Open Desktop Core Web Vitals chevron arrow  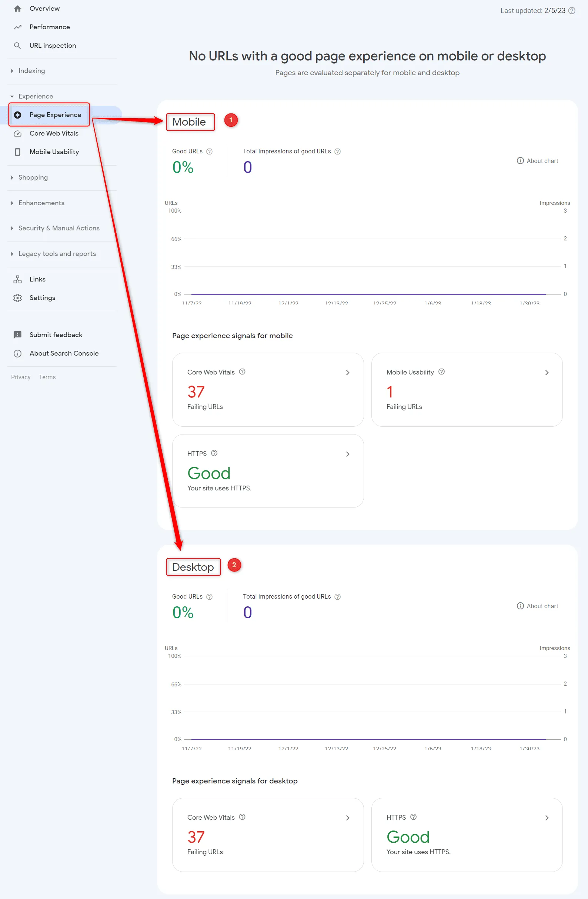click(348, 818)
